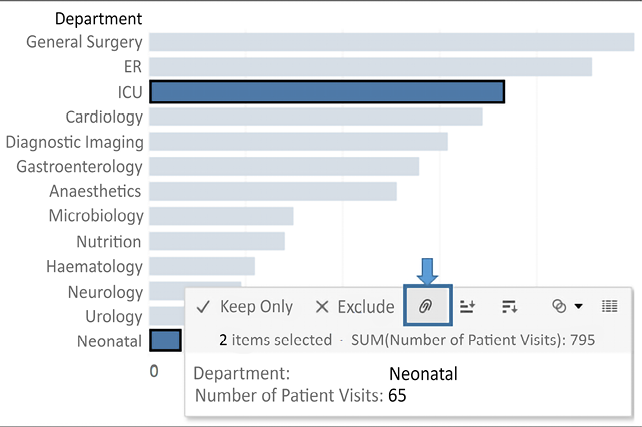Viewport: 642px width, 427px height.
Task: Select the Haematology bar
Action: 202,266
